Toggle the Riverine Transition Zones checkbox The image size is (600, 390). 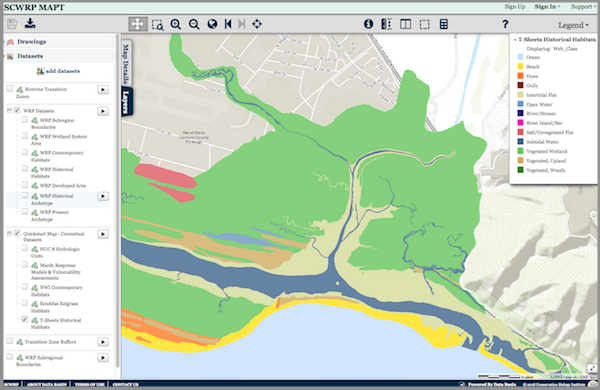coord(10,89)
